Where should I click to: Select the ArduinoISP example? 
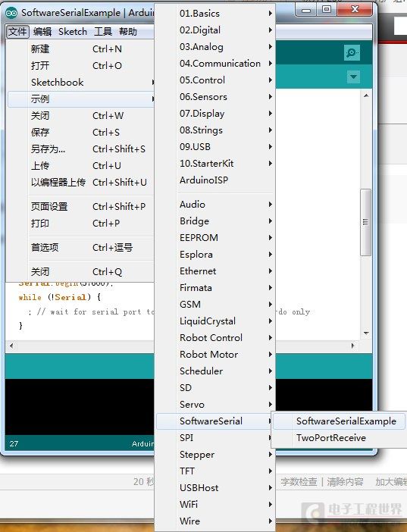pos(215,180)
